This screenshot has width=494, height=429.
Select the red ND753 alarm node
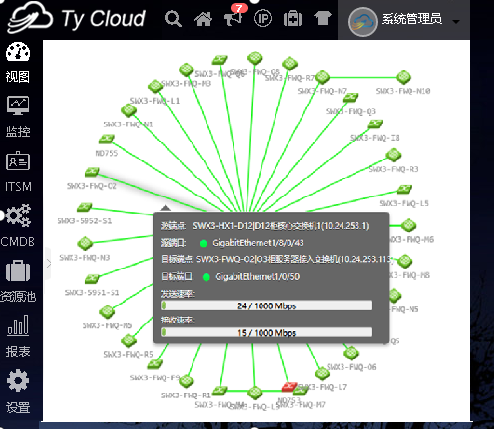[x=289, y=387]
